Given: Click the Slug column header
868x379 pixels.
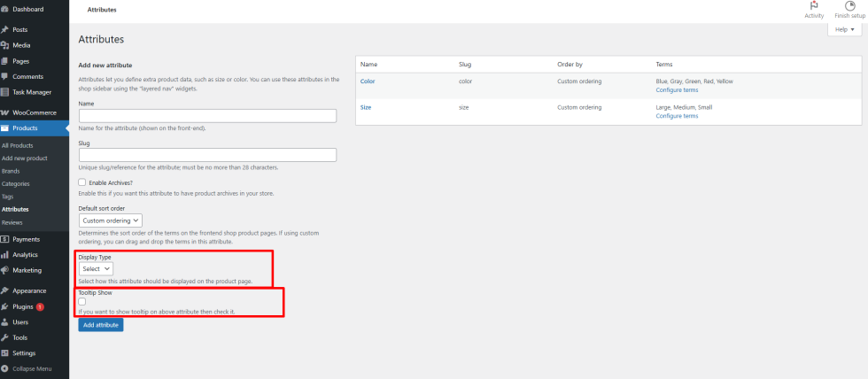Looking at the screenshot, I should 465,65.
